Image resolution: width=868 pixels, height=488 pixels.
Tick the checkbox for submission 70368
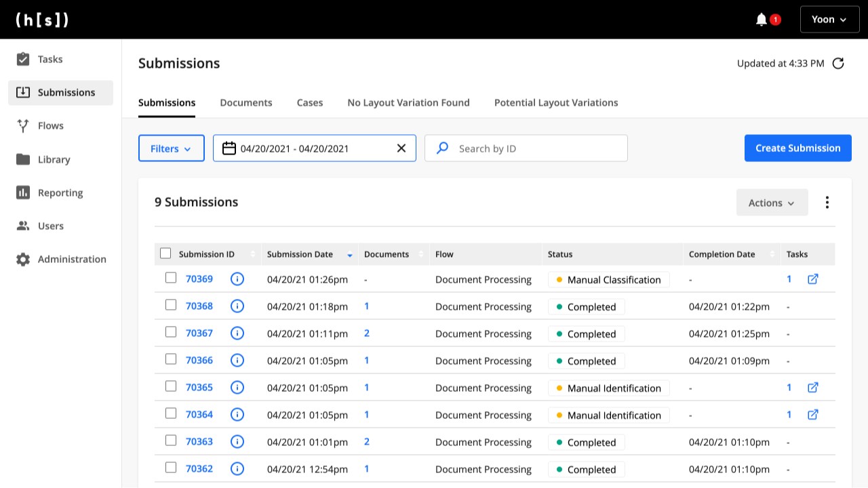click(x=171, y=305)
